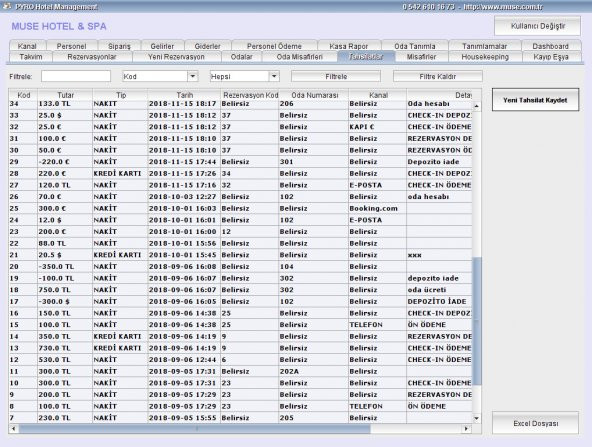The height and width of the screenshot is (447, 592).
Task: Open the Kod filter field dropdown
Action: 193,76
